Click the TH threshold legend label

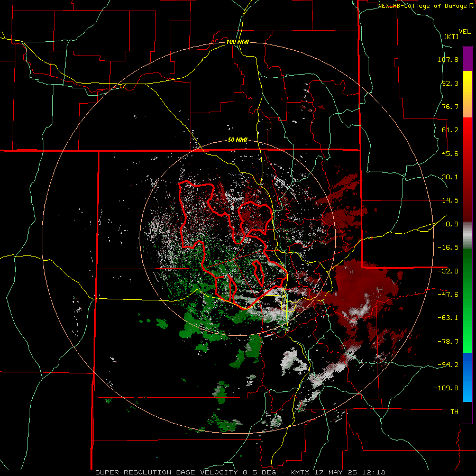coord(454,412)
